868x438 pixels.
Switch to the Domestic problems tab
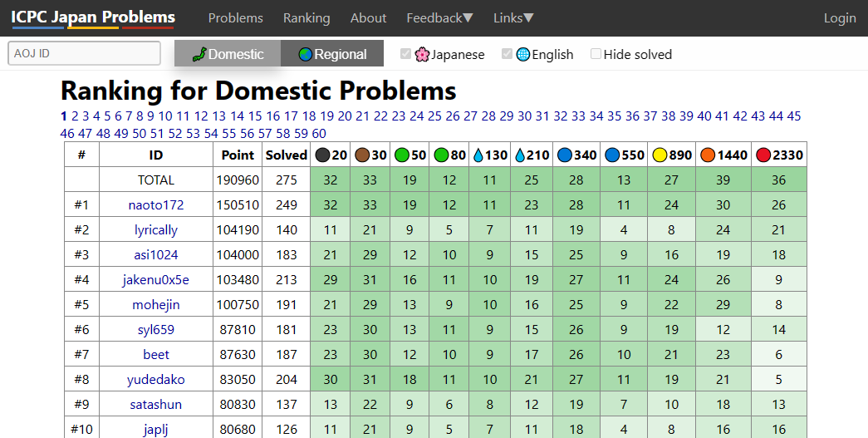228,54
